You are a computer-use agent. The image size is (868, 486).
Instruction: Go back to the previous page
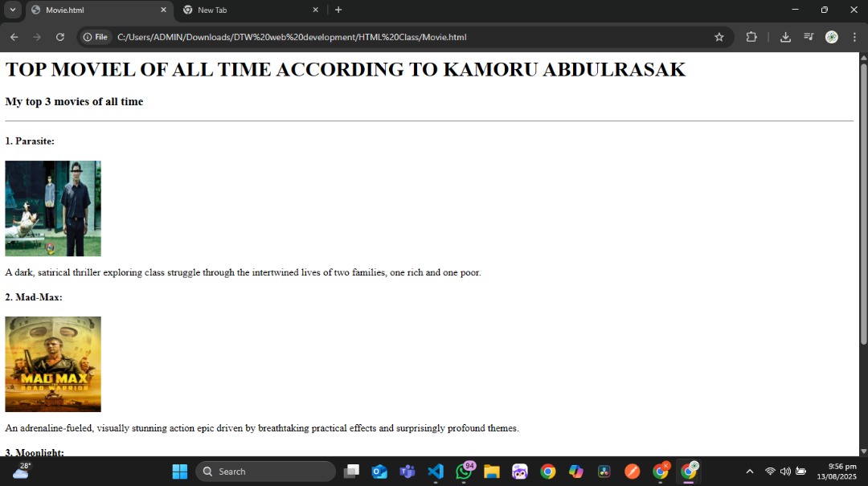click(x=14, y=37)
